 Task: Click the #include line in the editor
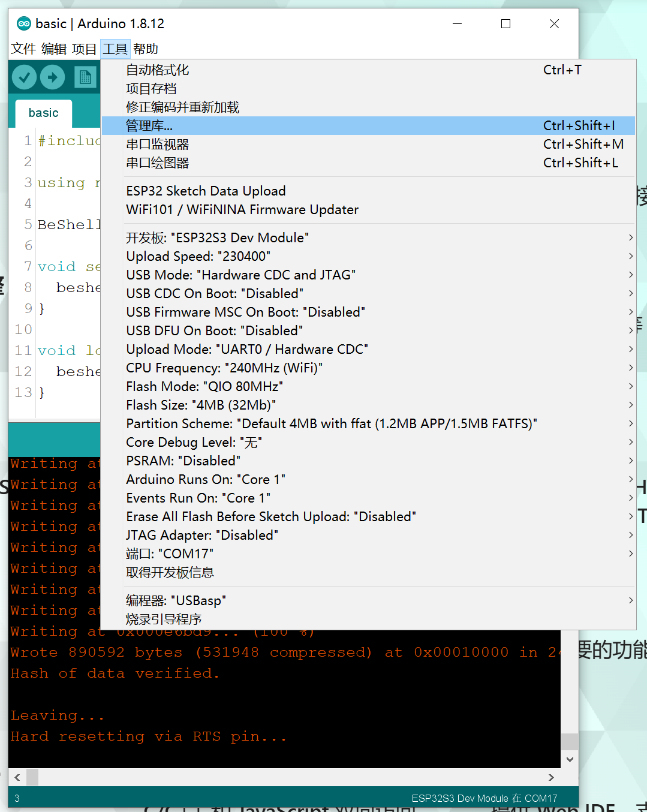point(69,140)
